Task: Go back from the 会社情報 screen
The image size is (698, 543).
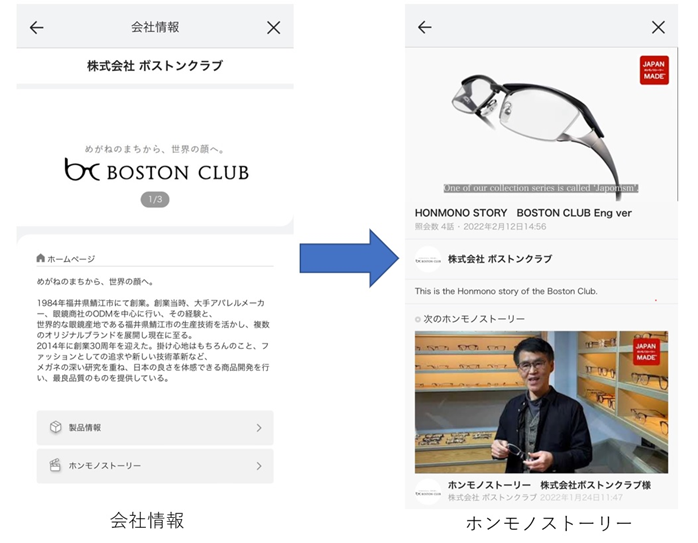Action: 37,28
